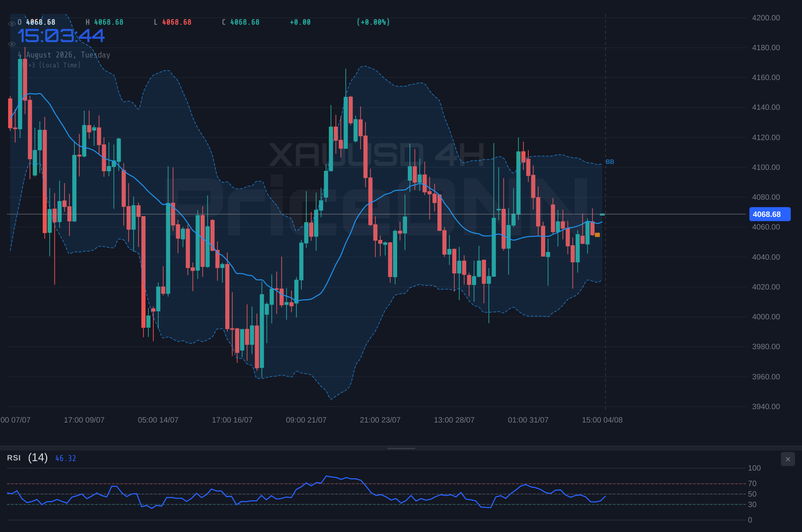
Task: Click the date 4 August 2026, Tuesday
Action: click(64, 55)
